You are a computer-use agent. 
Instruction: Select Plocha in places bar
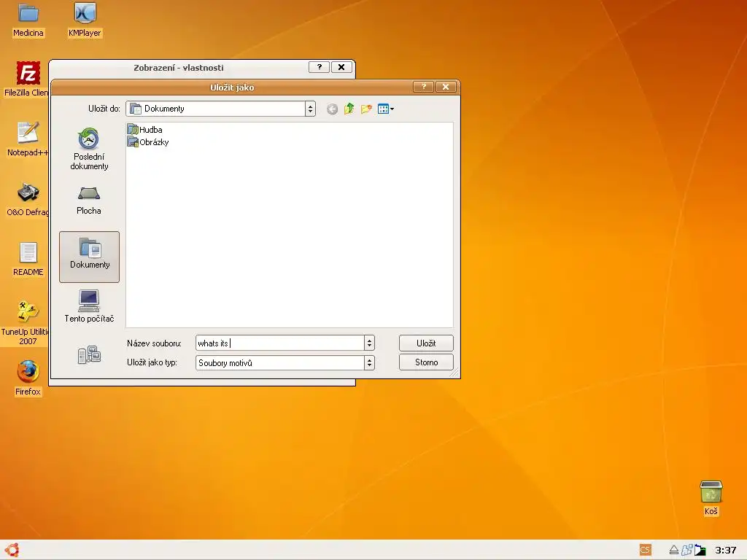[89, 201]
